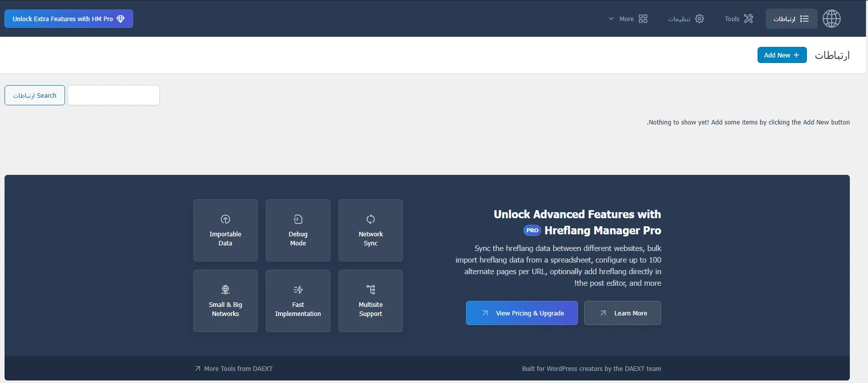Expand the More dropdown menu
Viewport: 868px width, 383px height.
coord(628,19)
